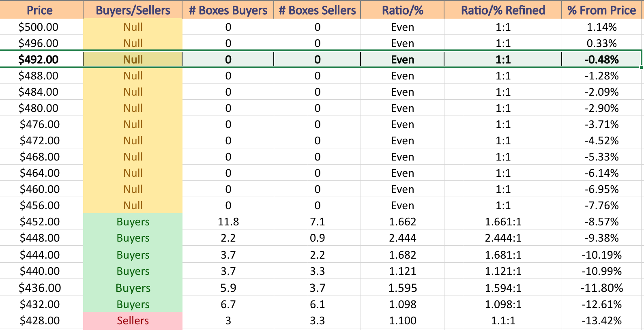Click the 1.14% from price cell

601,27
